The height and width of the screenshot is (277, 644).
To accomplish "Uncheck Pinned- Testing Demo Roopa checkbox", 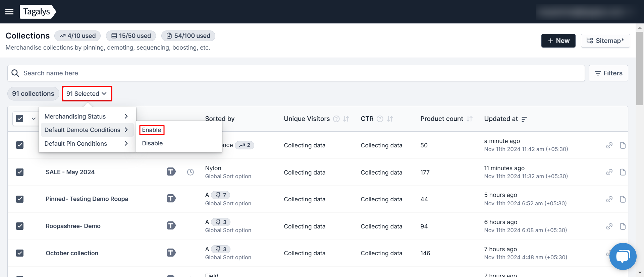I will tap(20, 199).
